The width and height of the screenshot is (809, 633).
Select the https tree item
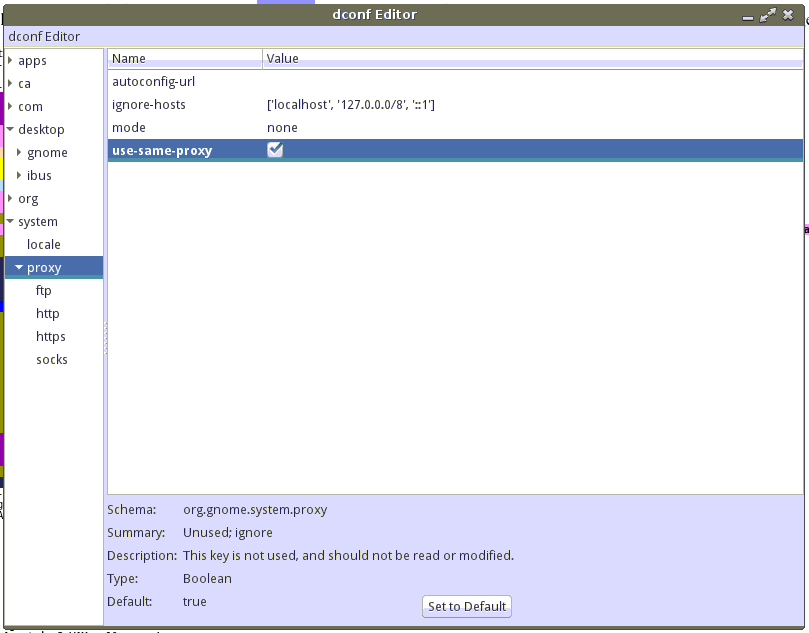tap(51, 337)
